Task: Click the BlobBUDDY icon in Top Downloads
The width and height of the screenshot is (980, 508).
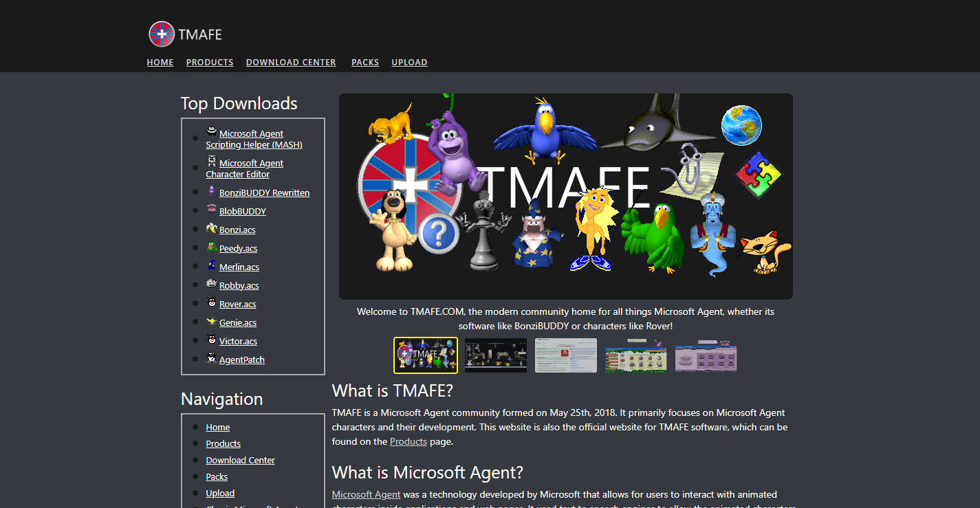Action: 212,210
